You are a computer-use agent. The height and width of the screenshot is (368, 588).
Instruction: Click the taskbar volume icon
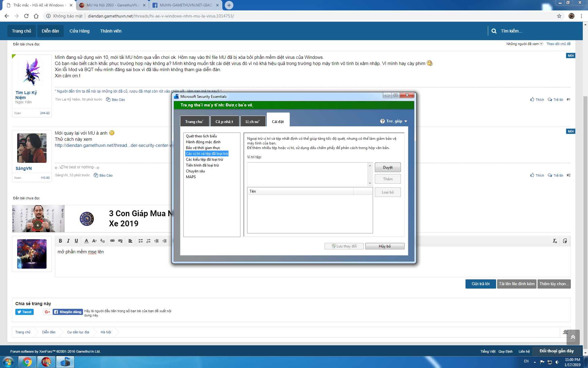[557, 362]
